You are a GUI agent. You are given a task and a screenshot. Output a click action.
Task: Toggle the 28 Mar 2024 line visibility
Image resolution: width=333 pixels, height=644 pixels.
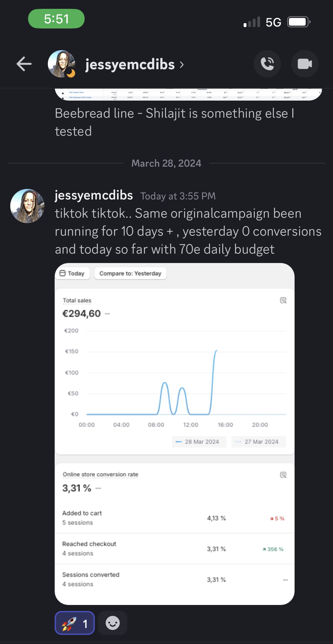pyautogui.click(x=199, y=442)
